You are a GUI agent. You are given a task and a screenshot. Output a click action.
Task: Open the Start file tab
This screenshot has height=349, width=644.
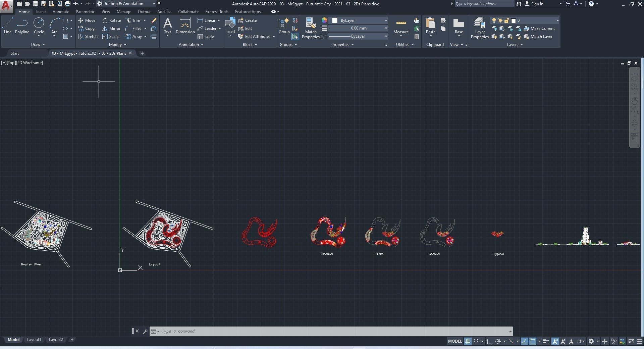tap(15, 53)
